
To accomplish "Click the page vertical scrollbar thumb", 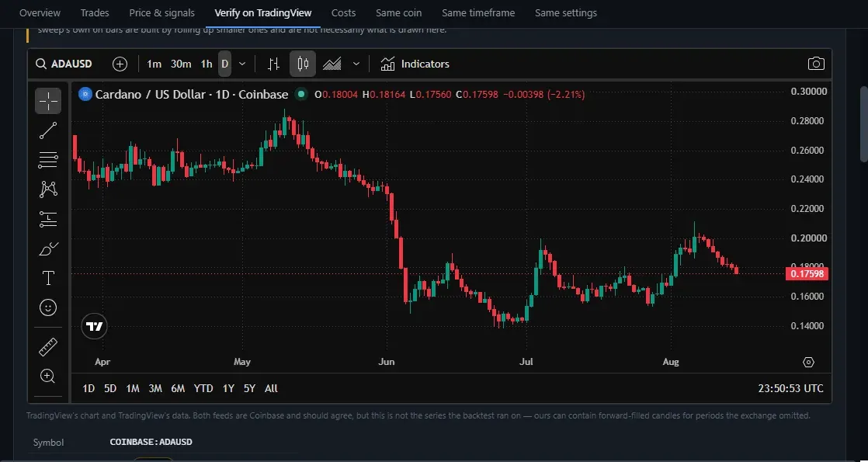I will [x=863, y=123].
